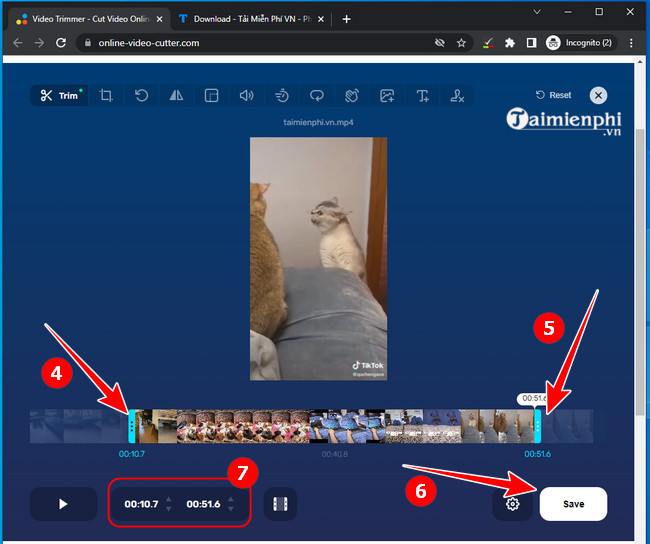The width and height of the screenshot is (650, 544).
Task: Close the video editor with X
Action: [598, 95]
